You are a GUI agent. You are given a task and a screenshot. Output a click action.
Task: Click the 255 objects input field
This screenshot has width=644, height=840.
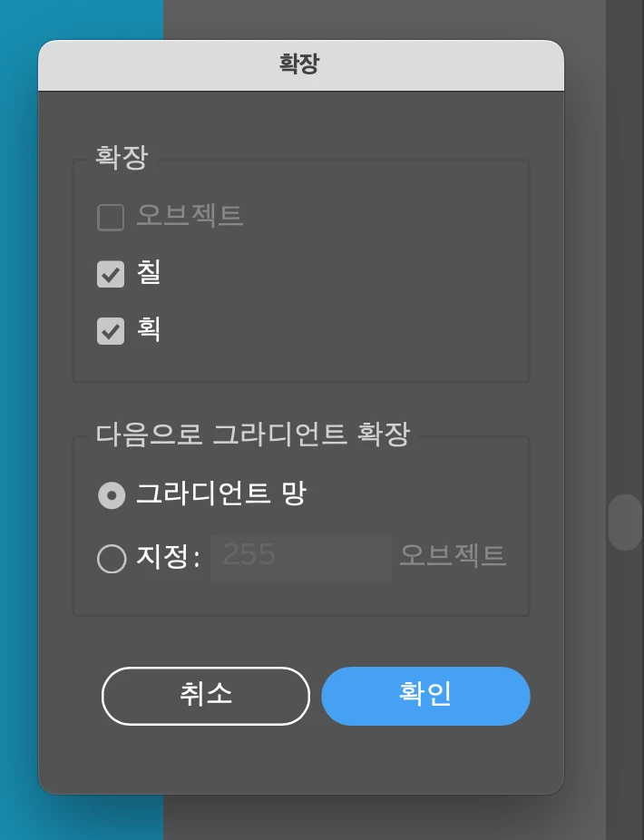click(301, 558)
